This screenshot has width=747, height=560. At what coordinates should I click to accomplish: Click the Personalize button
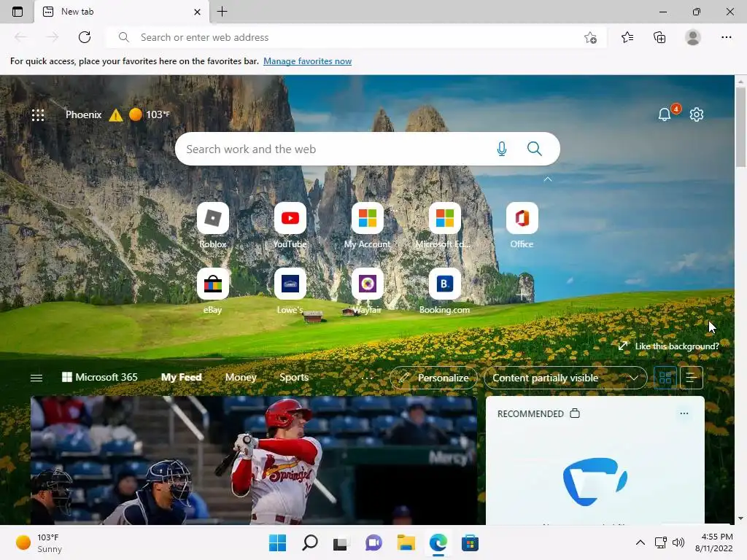(x=433, y=378)
